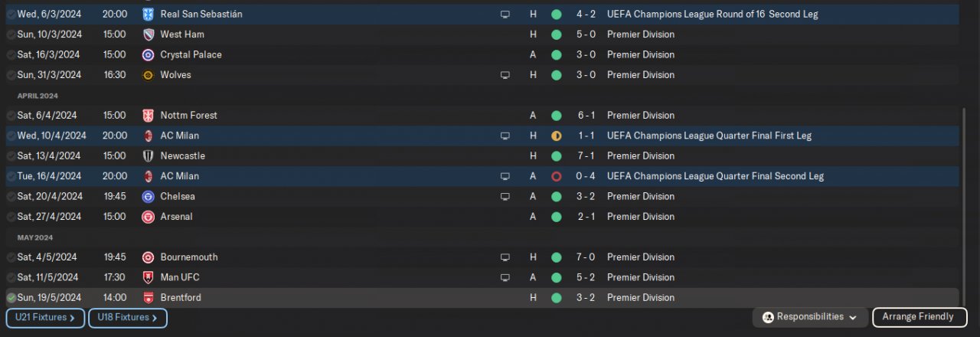Toggle the checkmark beside the Real San Sebastián match

click(x=11, y=15)
